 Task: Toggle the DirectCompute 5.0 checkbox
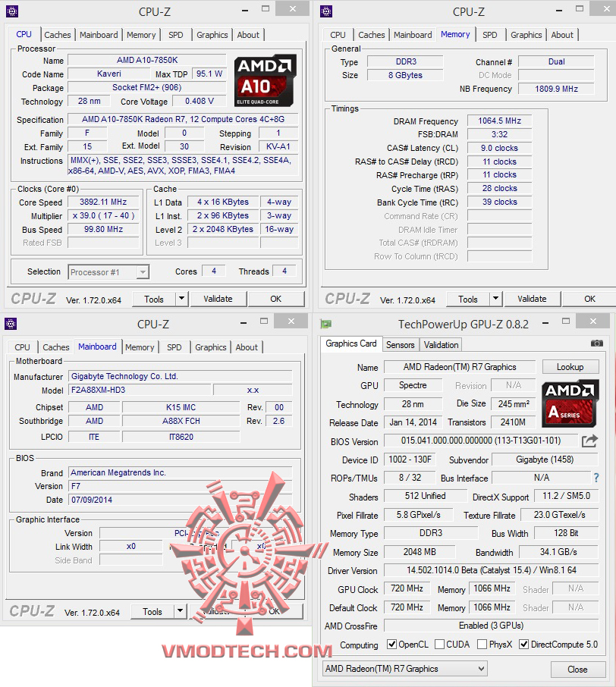(523, 644)
